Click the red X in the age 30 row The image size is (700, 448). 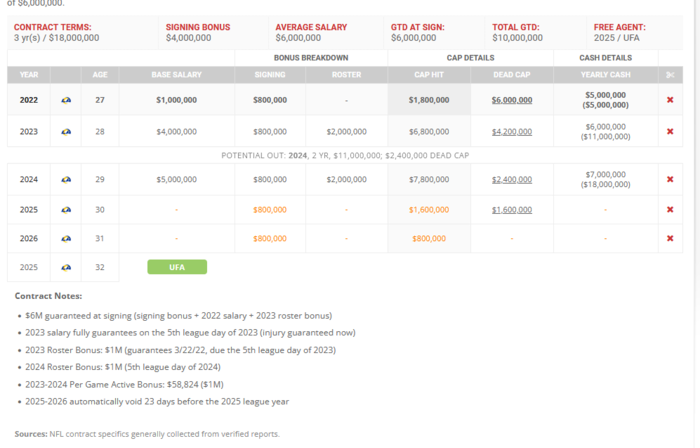coord(670,210)
